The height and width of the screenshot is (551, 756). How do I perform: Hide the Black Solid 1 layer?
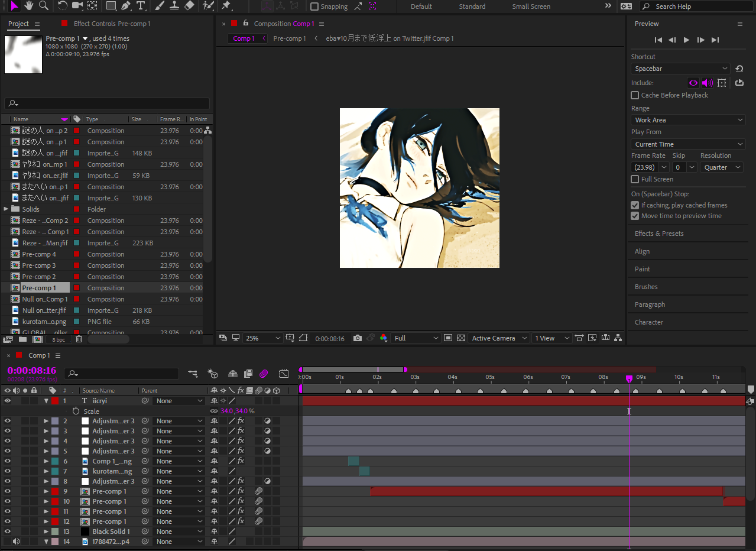(8, 531)
